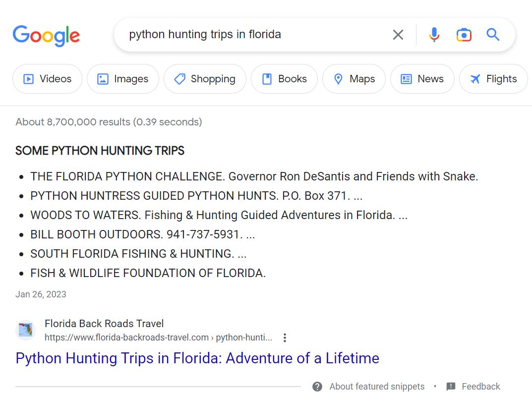
Task: Clear the search box with X icon
Action: click(398, 35)
